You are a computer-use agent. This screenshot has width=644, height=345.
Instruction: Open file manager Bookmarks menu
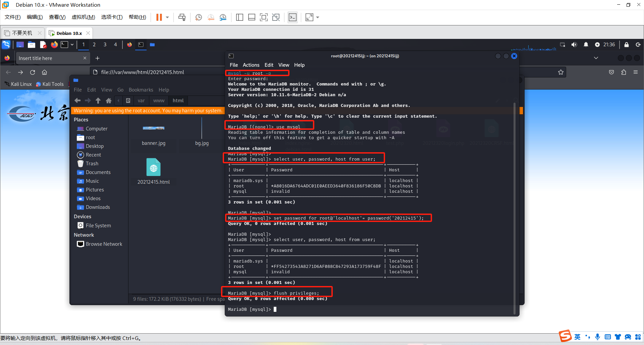click(141, 90)
